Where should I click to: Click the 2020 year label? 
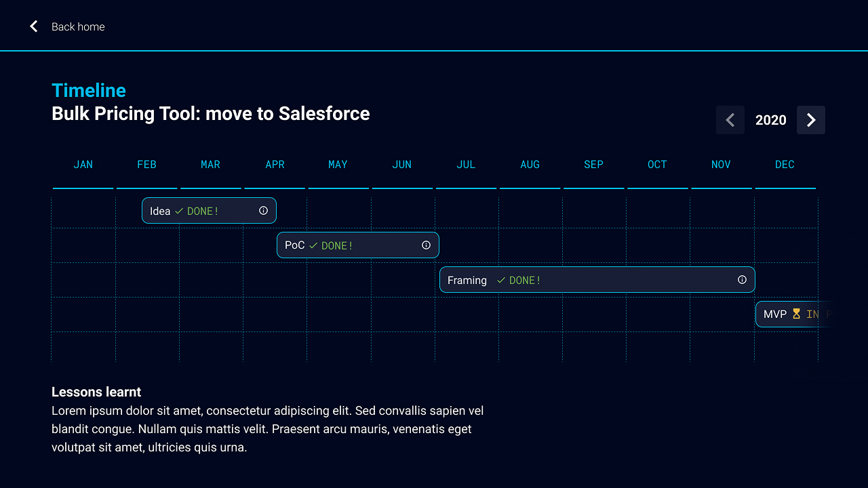(x=771, y=120)
